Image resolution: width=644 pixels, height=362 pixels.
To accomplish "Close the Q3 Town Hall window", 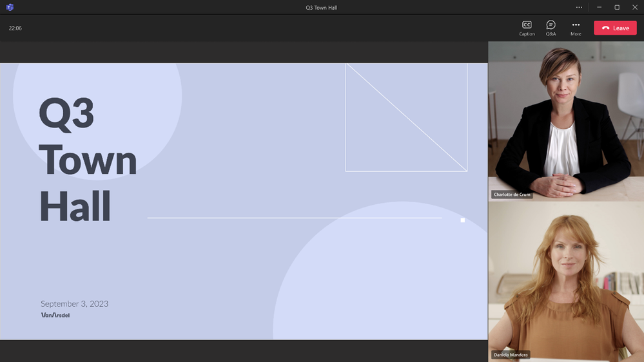I will point(634,7).
